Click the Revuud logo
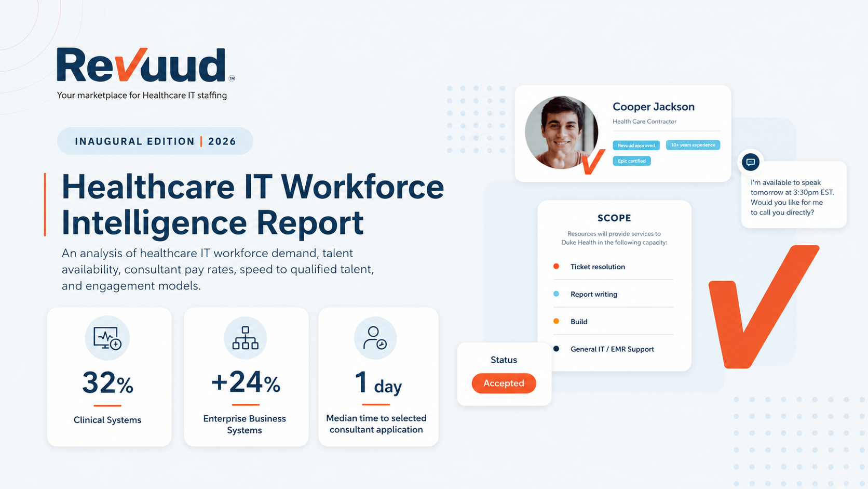 pyautogui.click(x=145, y=65)
